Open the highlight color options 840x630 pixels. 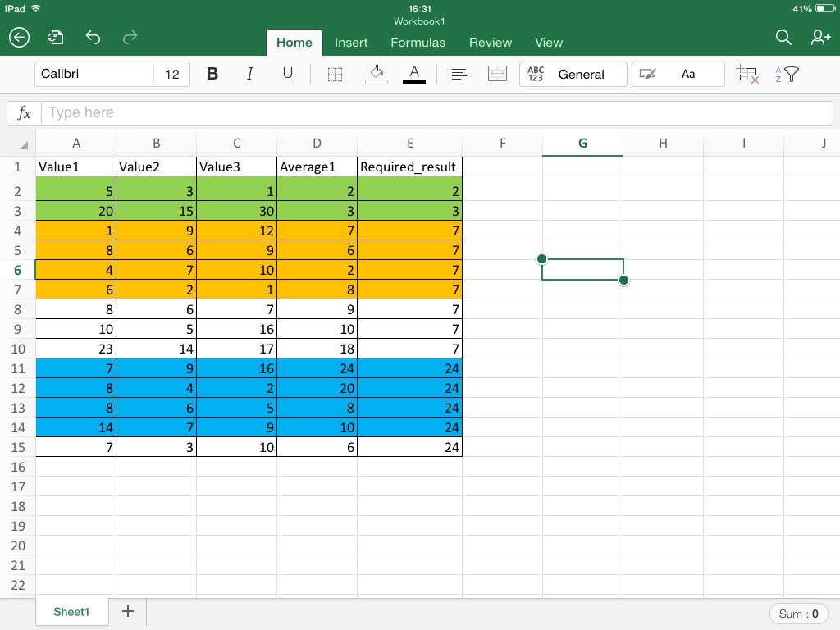tap(646, 74)
